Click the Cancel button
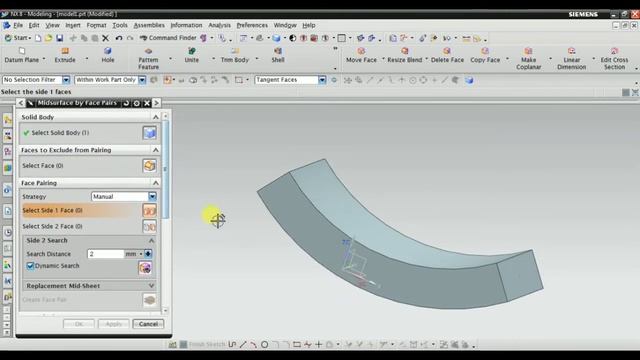 coord(148,324)
